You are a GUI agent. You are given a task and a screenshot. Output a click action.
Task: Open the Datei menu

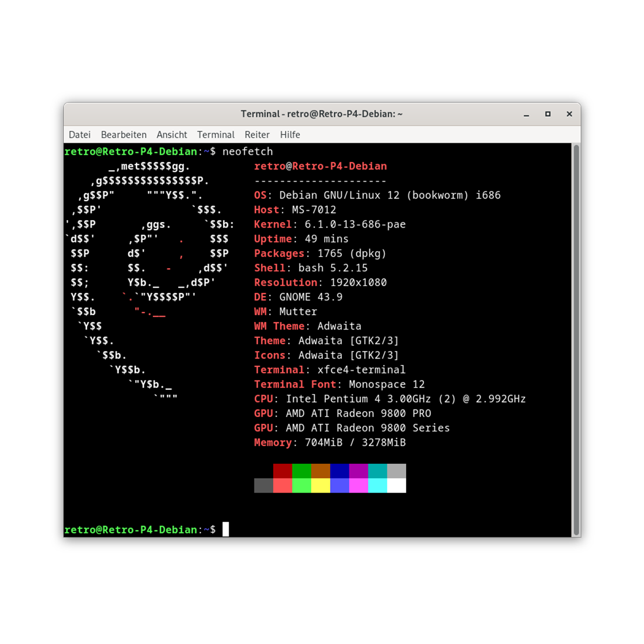(x=79, y=135)
